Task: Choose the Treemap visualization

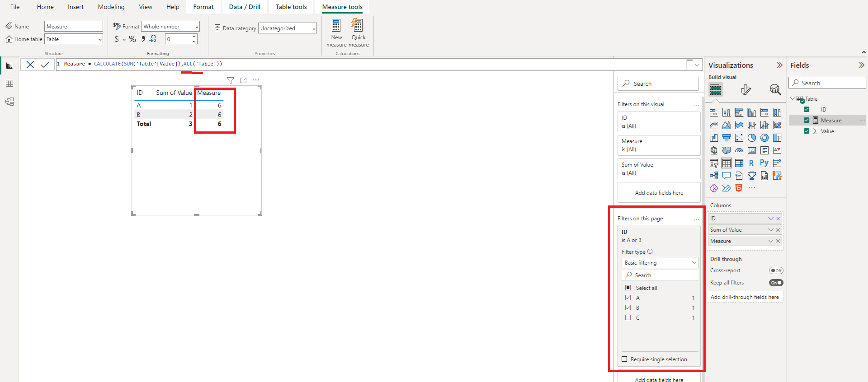Action: click(x=777, y=138)
